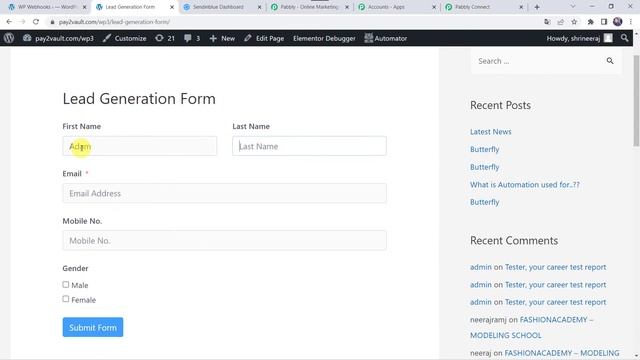Viewport: 640px width, 360px height.
Task: Open the comments bubble showing 3
Action: [x=192, y=38]
